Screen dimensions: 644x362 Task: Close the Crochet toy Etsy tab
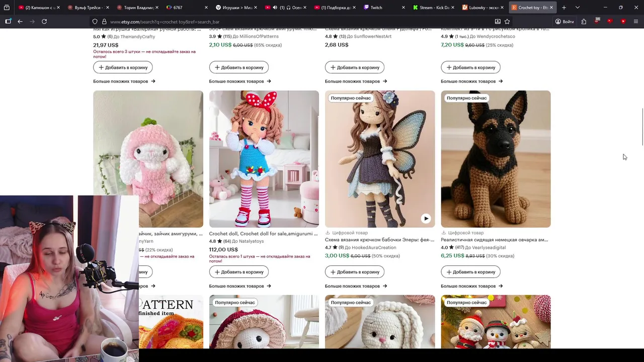coord(551,8)
